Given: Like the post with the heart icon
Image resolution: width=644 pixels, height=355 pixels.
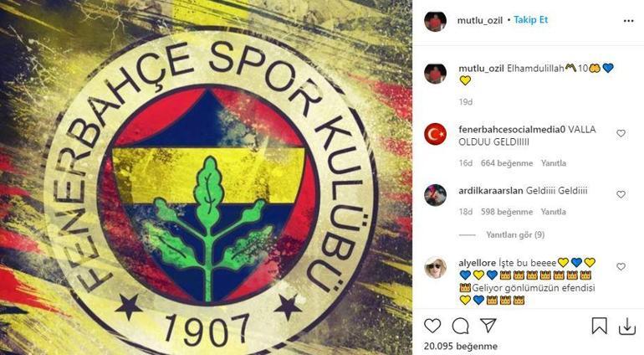Looking at the screenshot, I should point(432,327).
